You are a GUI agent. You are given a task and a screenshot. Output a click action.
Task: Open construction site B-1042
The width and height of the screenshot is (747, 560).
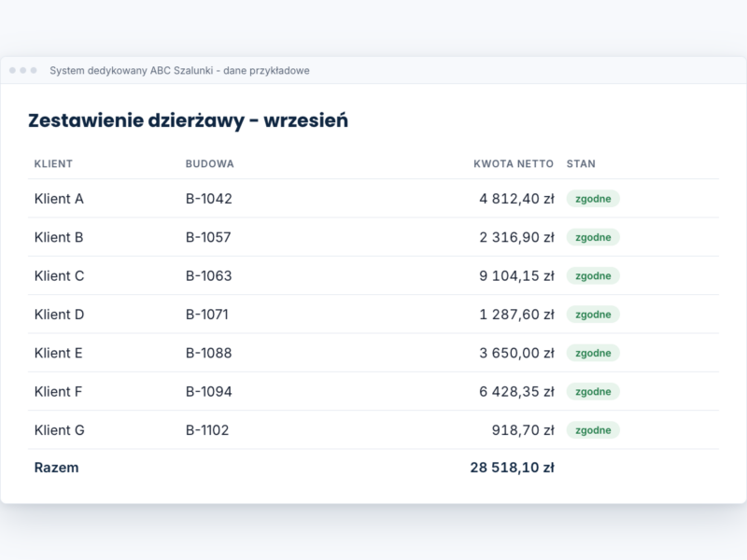coord(208,199)
